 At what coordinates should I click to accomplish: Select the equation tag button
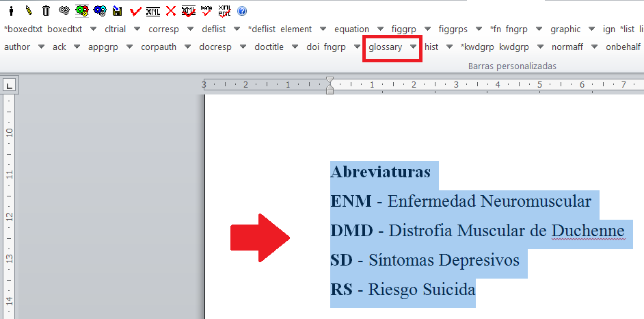pyautogui.click(x=351, y=29)
